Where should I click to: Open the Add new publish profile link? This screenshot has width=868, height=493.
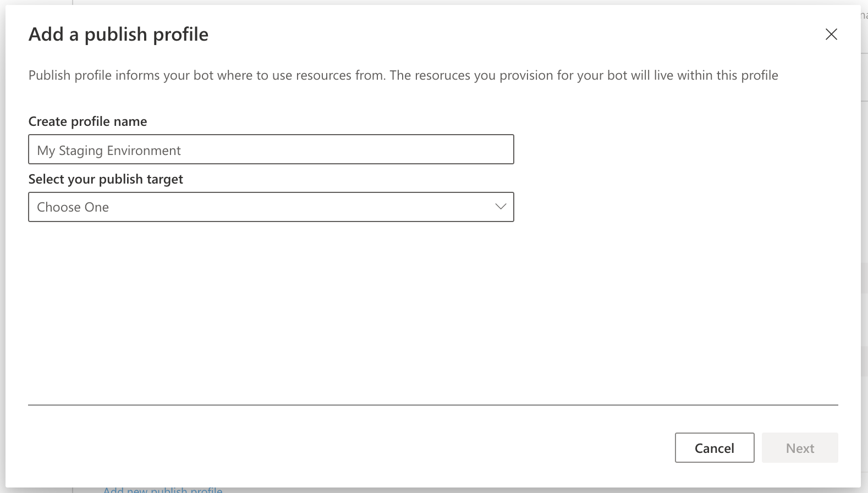coord(162,489)
